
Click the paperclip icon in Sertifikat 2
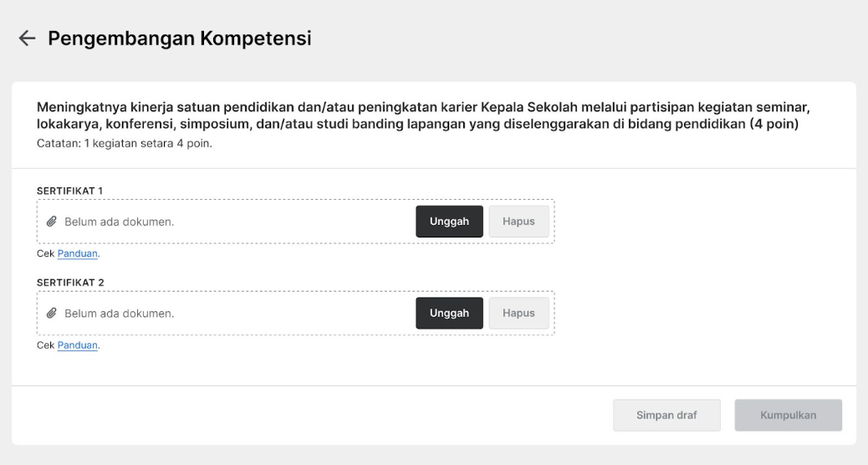click(x=52, y=314)
